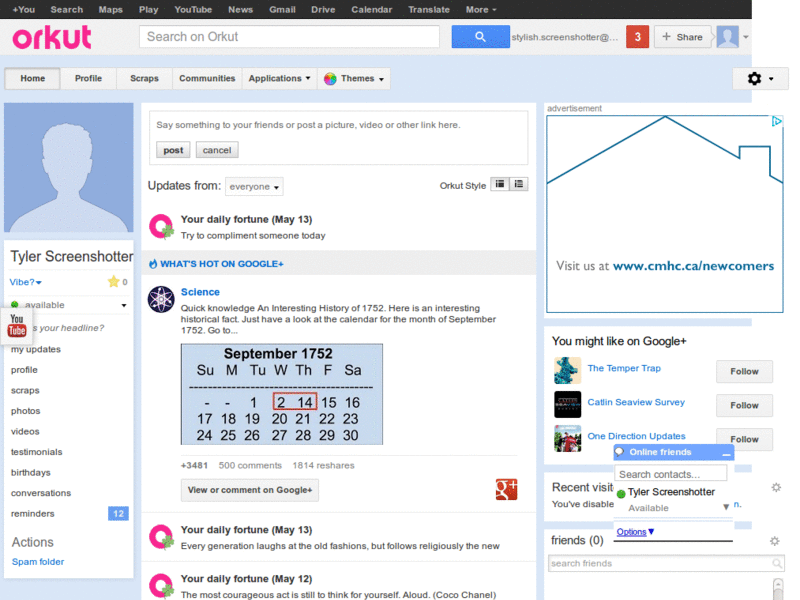Click the Science community atom icon
800x600 pixels.
click(x=161, y=299)
